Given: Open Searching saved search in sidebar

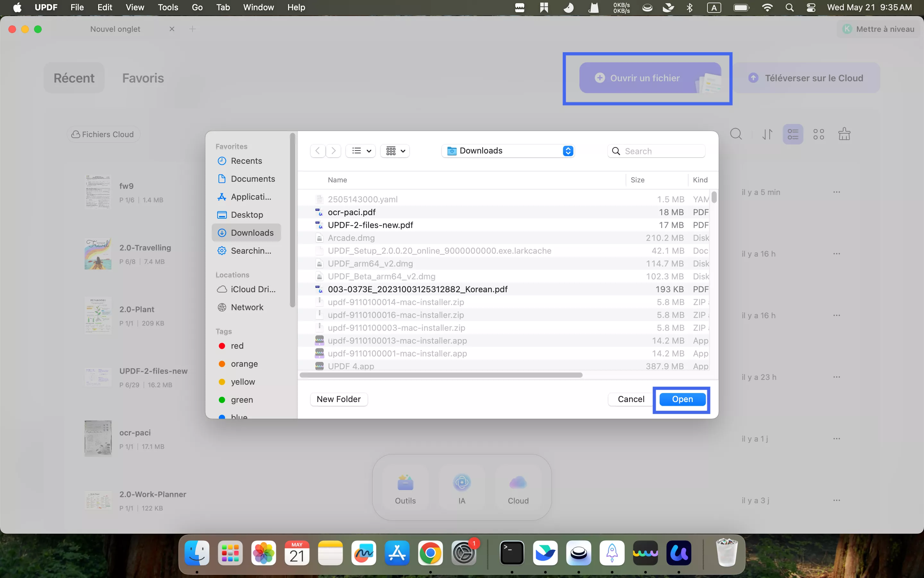Looking at the screenshot, I should (246, 251).
